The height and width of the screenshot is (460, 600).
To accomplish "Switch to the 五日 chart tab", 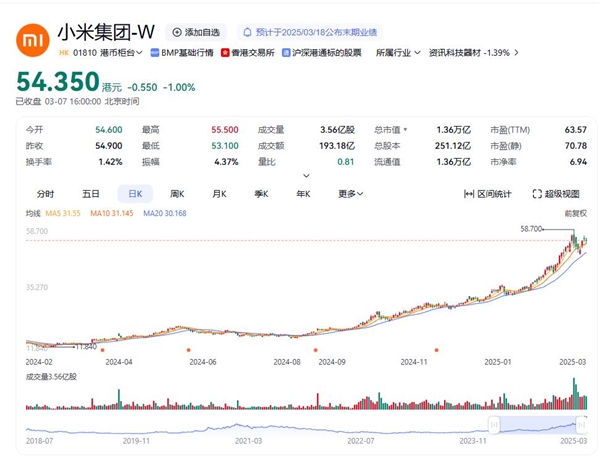I will coord(91,194).
